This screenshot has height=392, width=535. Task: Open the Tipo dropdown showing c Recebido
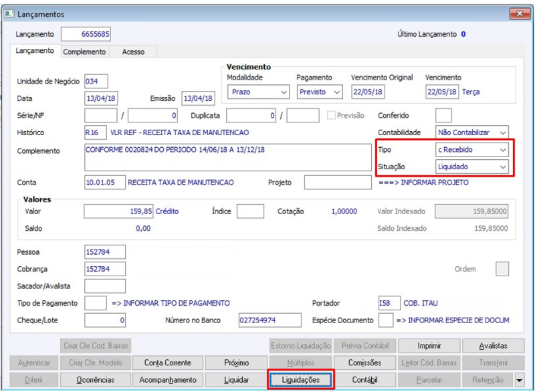[x=472, y=149]
